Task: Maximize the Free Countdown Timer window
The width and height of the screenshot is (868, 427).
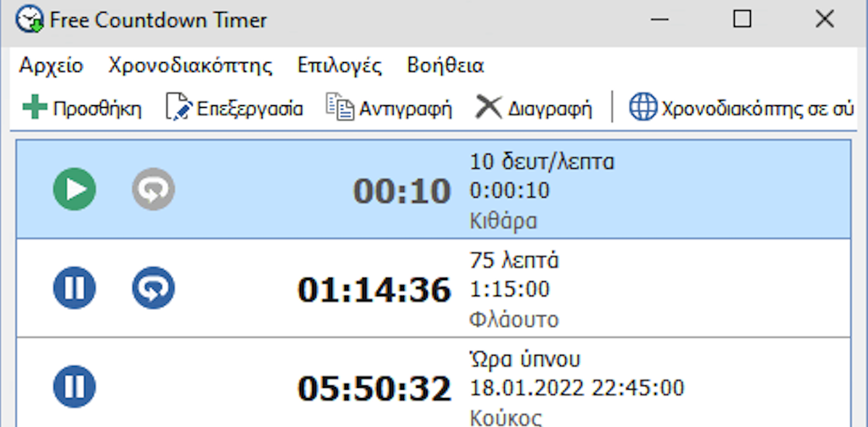Action: 742,20
